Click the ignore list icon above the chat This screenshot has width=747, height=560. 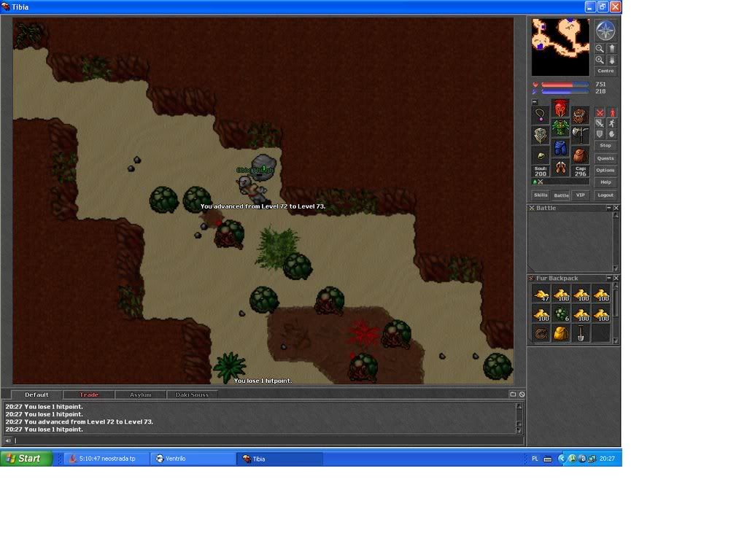pyautogui.click(x=522, y=394)
